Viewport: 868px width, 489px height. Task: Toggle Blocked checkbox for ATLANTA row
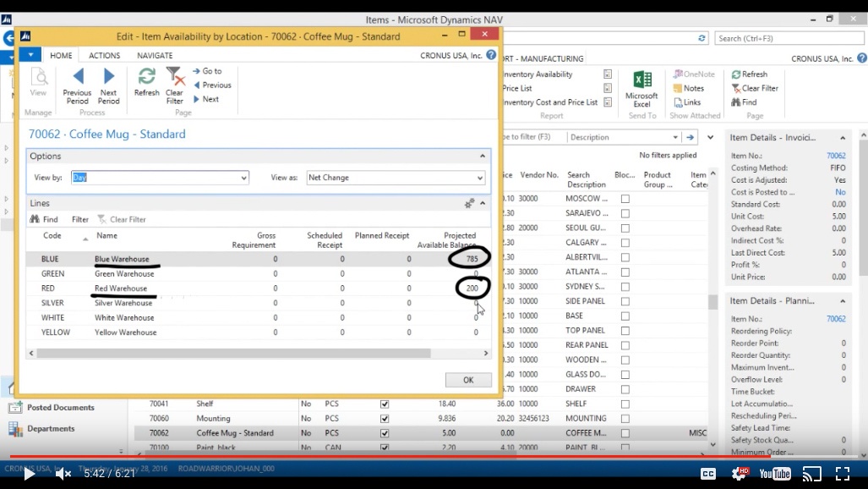(625, 272)
